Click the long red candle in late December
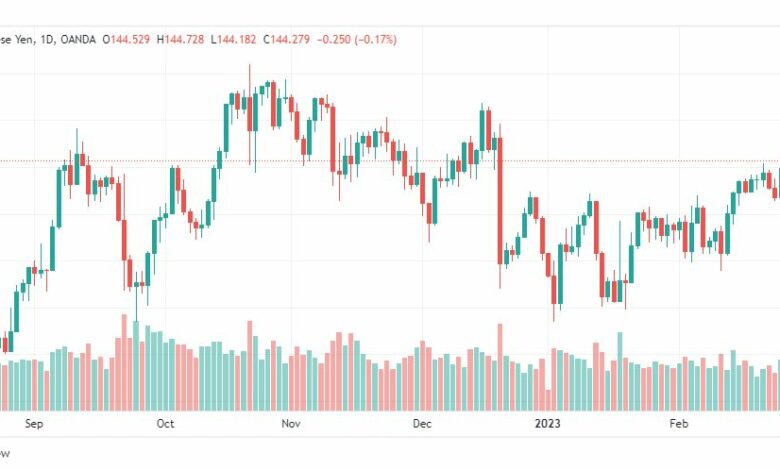The image size is (780, 470). [500, 200]
